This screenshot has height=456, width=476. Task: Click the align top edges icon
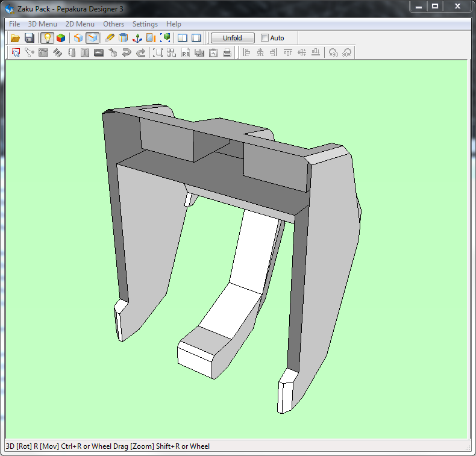tap(288, 52)
